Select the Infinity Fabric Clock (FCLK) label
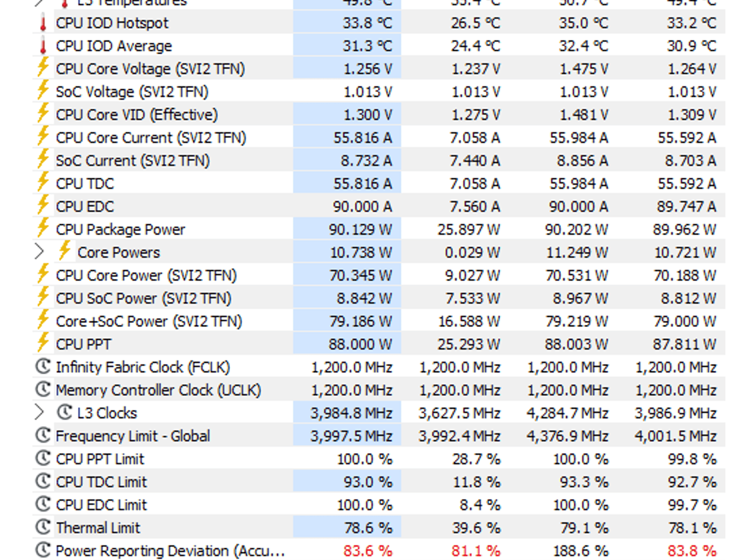 click(143, 367)
